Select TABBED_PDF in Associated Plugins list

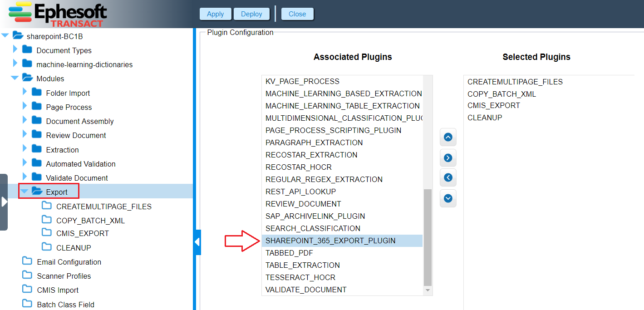click(342, 253)
